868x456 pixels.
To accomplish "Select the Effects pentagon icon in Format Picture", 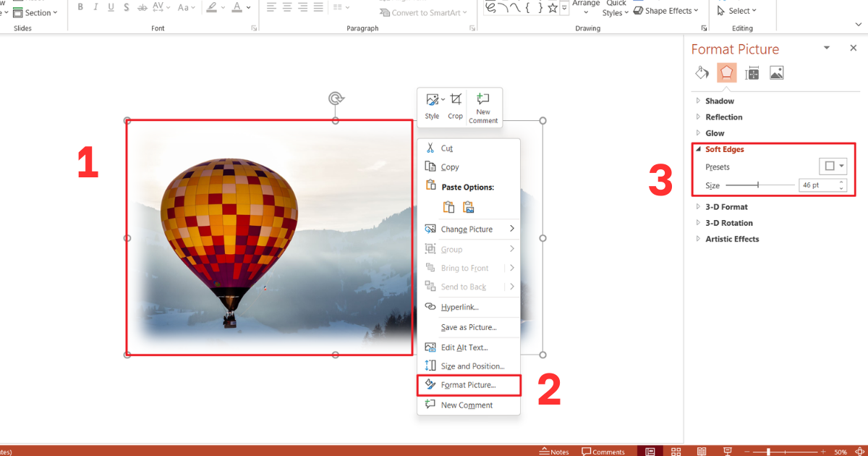I will click(727, 72).
